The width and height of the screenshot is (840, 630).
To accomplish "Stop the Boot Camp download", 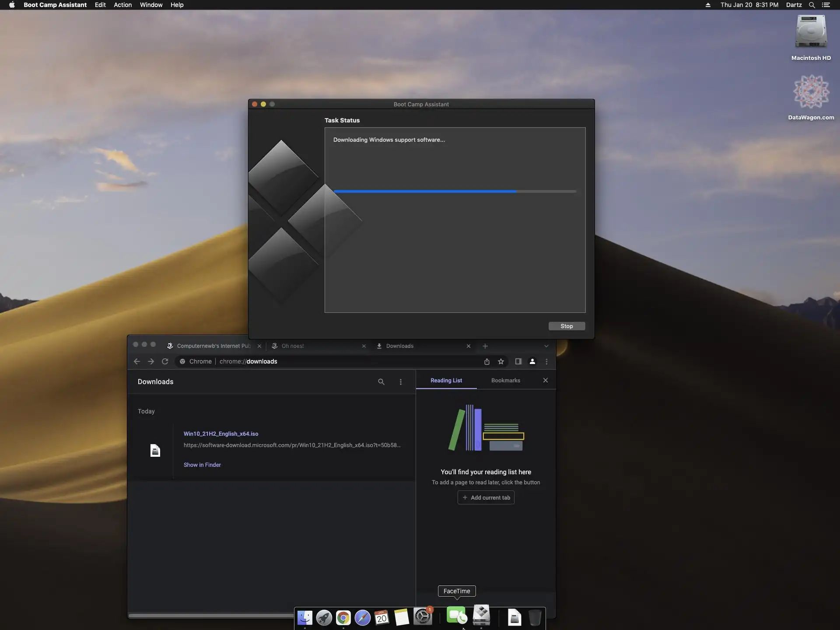I will (x=566, y=326).
